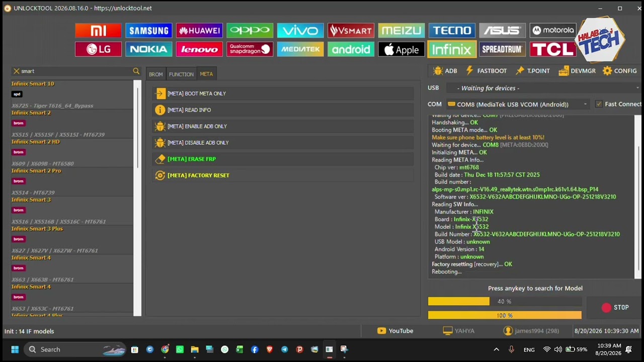This screenshot has width=644, height=362.
Task: Select the Lenovo brand logo
Action: point(199,49)
